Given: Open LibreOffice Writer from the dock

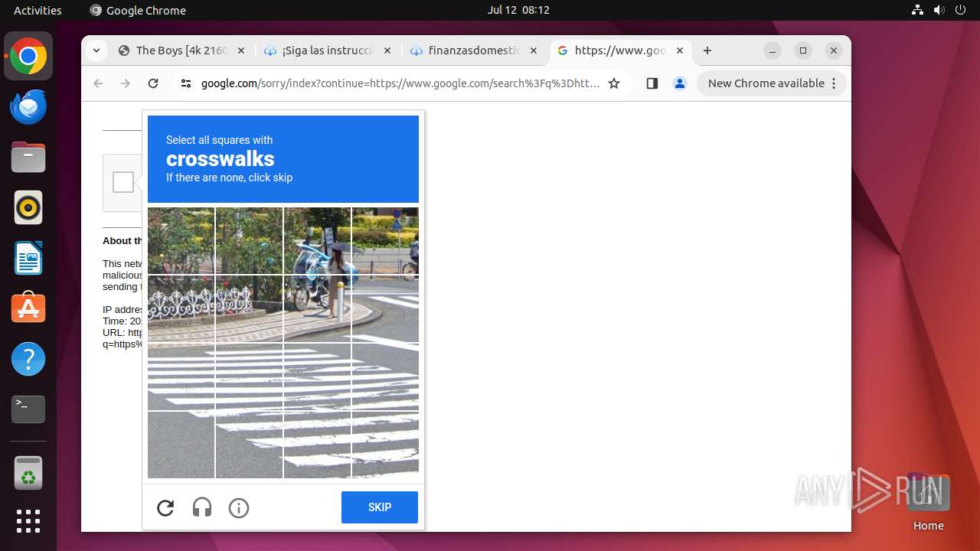Looking at the screenshot, I should pos(28,258).
